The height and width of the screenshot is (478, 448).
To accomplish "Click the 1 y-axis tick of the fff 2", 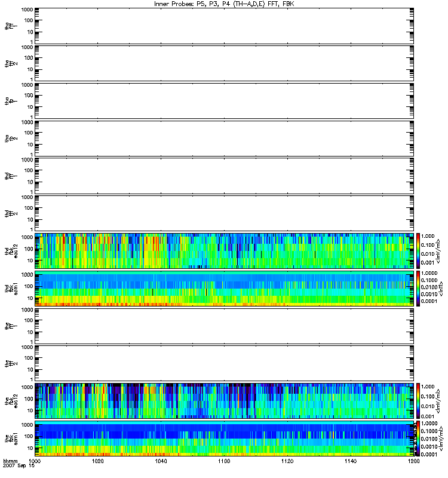I will click(x=32, y=379).
